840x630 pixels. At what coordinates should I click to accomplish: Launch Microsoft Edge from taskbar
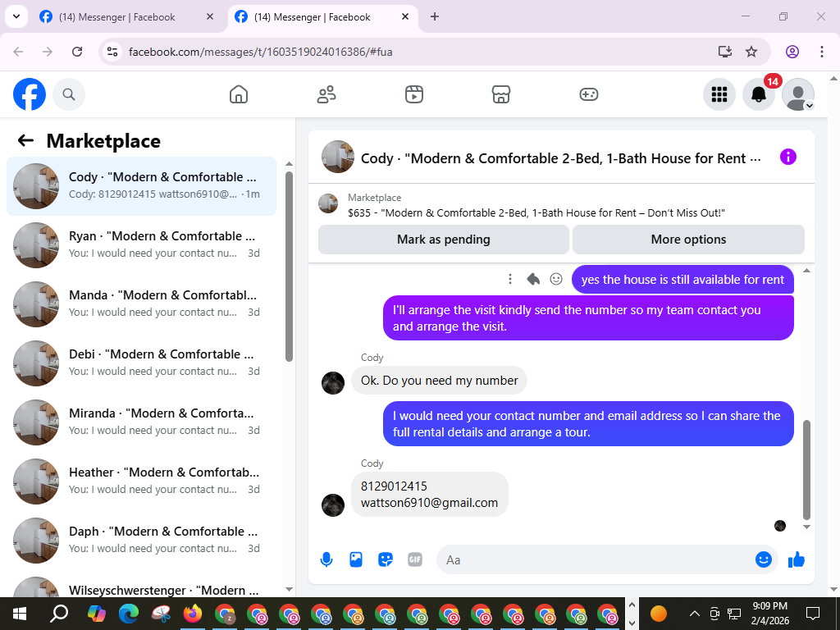pos(129,614)
